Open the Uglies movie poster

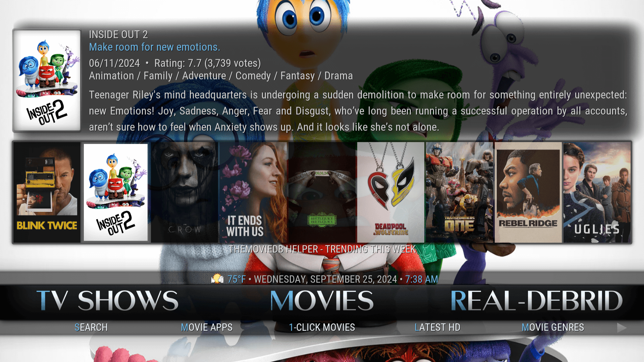tap(597, 192)
